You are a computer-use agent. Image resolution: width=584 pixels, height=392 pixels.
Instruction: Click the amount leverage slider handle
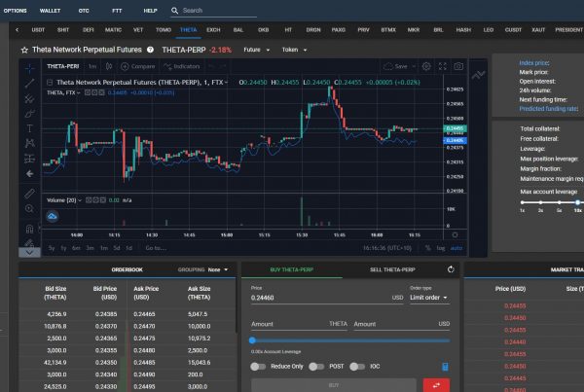click(252, 339)
